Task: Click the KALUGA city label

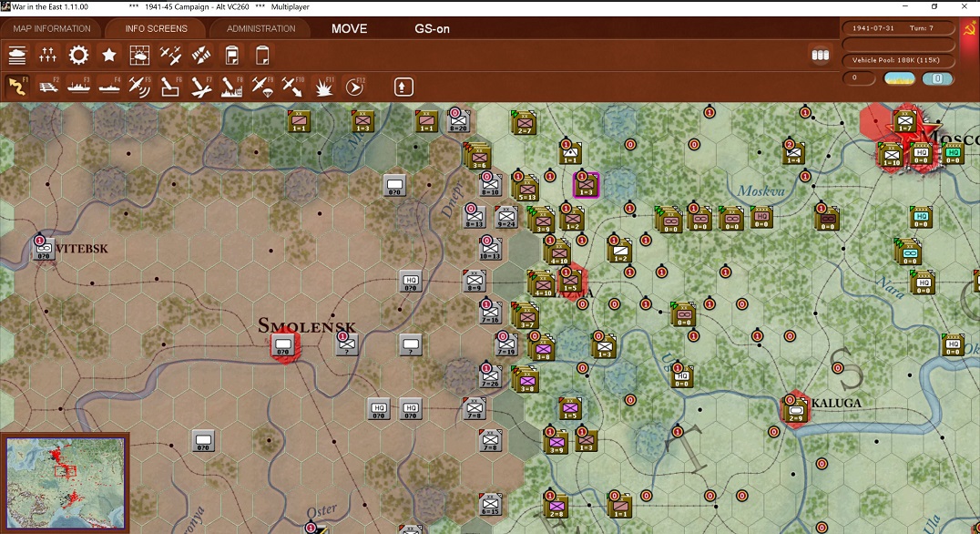Action: point(836,404)
